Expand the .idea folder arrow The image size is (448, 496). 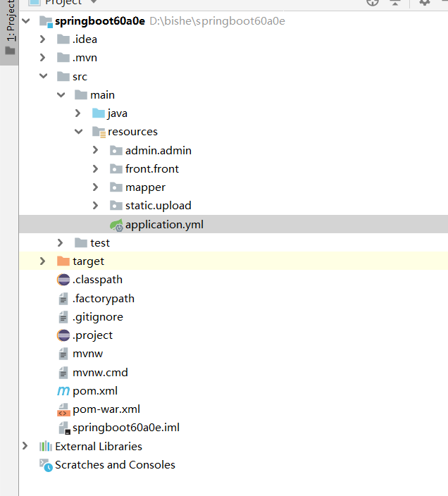(x=43, y=39)
